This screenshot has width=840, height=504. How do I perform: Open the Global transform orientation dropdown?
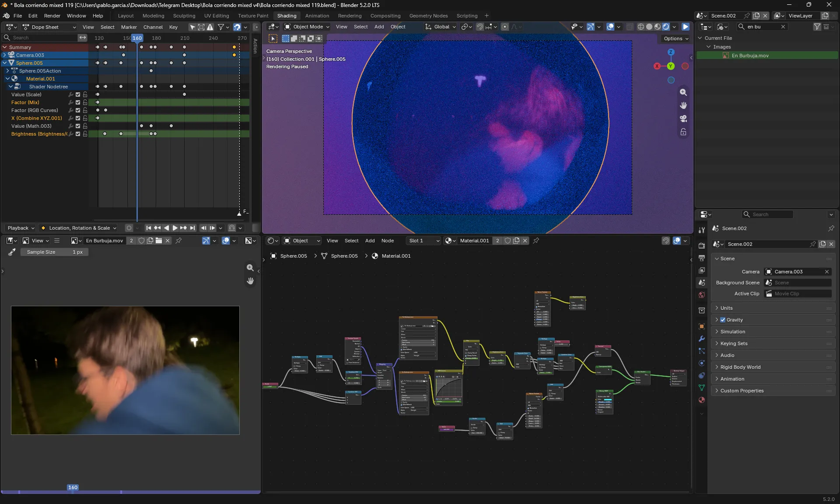point(441,27)
